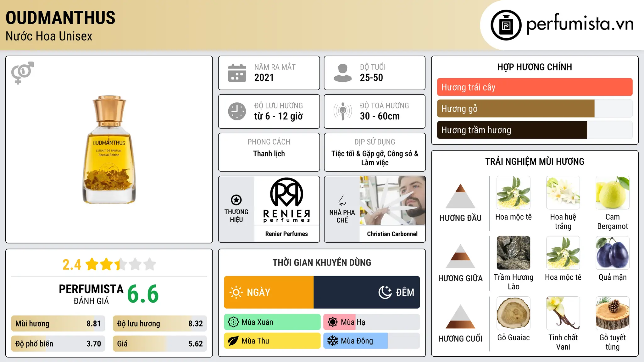
Task: Click the Hương gỗ accord bar
Action: 535,108
